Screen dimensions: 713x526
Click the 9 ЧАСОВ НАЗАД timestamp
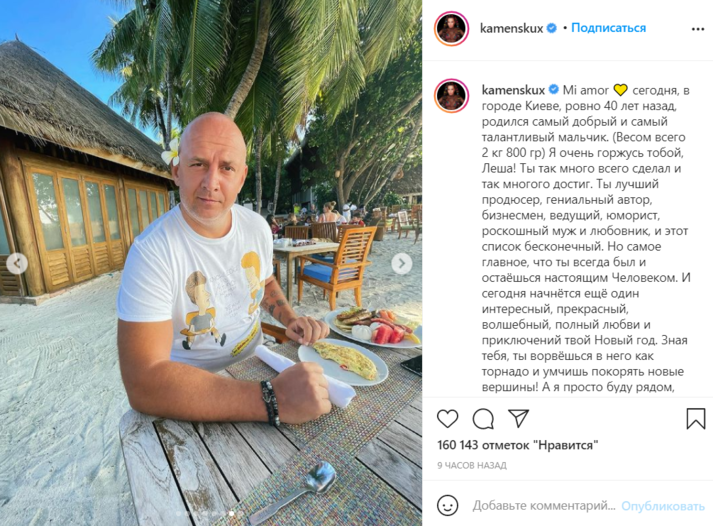click(x=472, y=466)
